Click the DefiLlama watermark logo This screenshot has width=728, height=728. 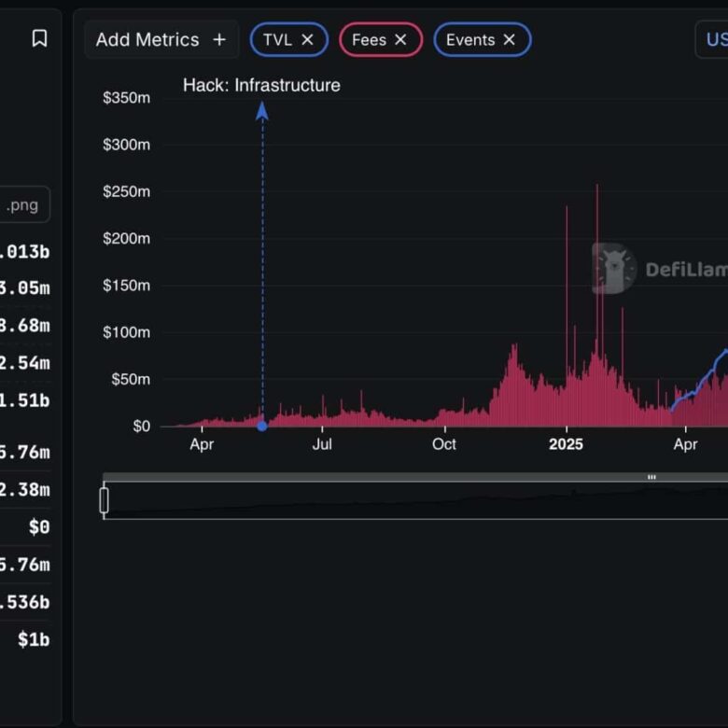tap(613, 269)
